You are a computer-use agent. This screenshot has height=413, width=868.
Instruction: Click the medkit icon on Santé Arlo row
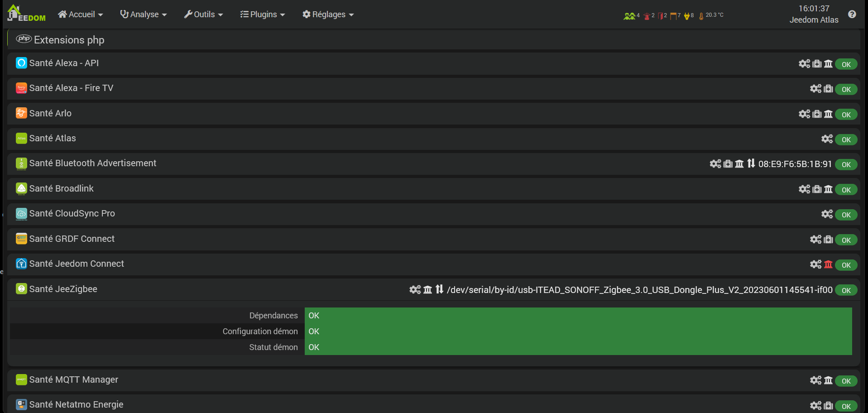point(817,114)
